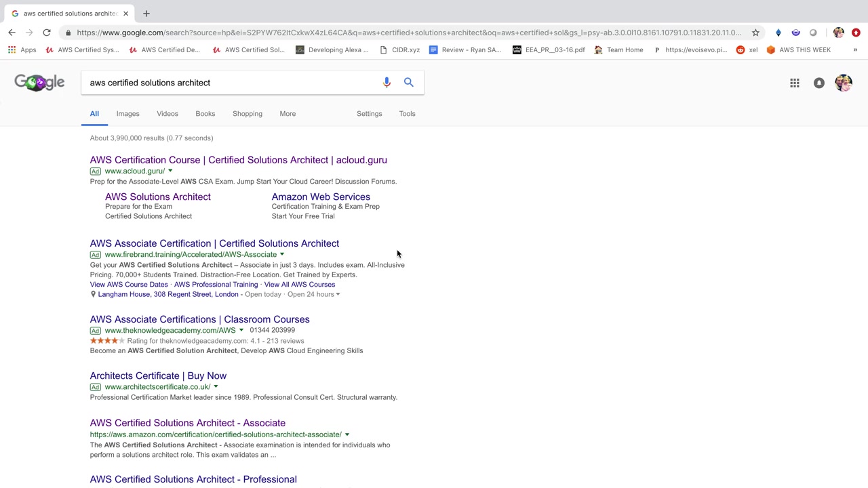
Task: Click the gray circle extension icon
Action: pyautogui.click(x=813, y=33)
